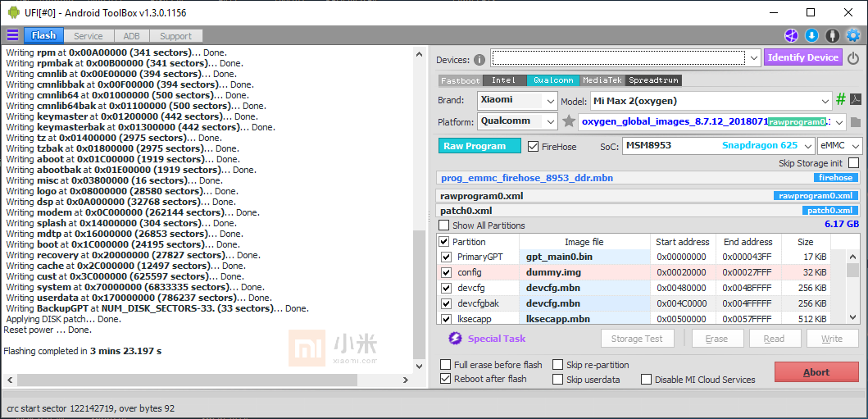
Task: Open the Model dropdown Mi Max 2(oxygen)
Action: (x=711, y=101)
